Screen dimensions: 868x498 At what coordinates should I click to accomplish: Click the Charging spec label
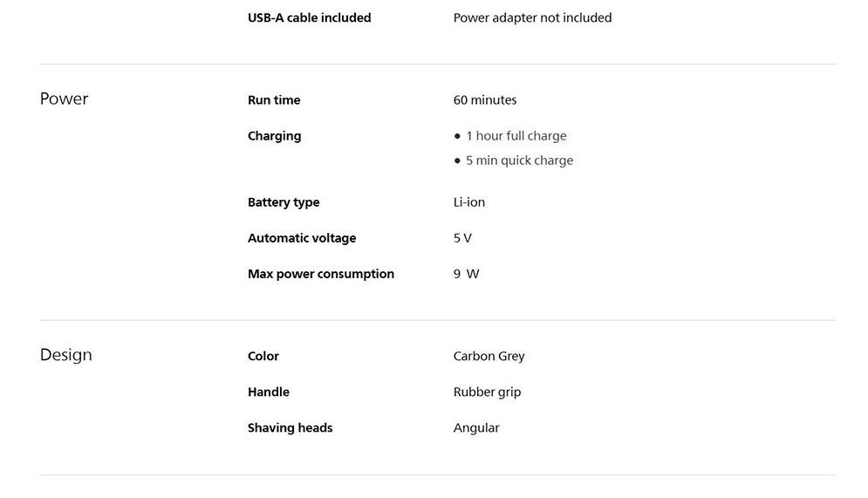point(274,136)
